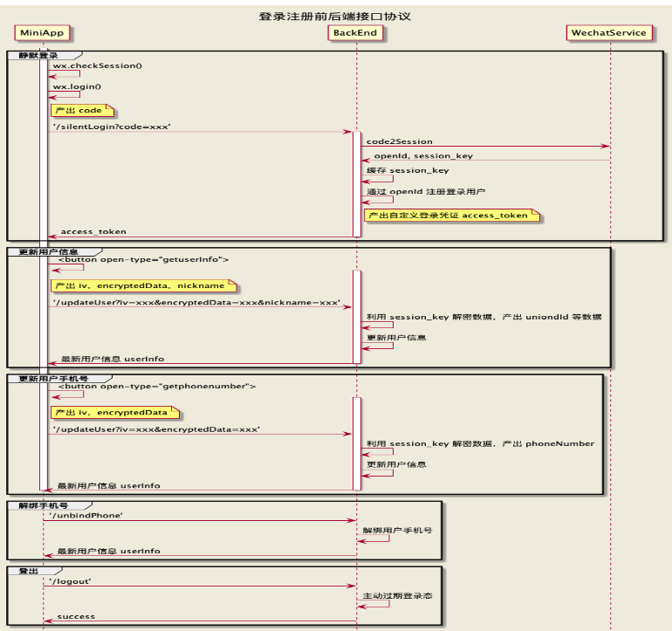Click the '/silentLogin?code=xxx' request label
The width and height of the screenshot is (672, 631).
pyautogui.click(x=112, y=127)
